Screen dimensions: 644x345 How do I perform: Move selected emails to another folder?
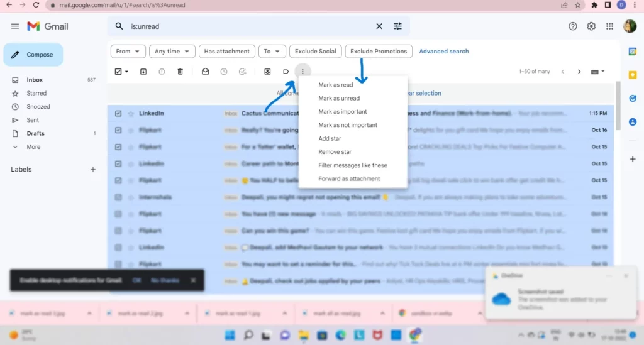point(267,72)
